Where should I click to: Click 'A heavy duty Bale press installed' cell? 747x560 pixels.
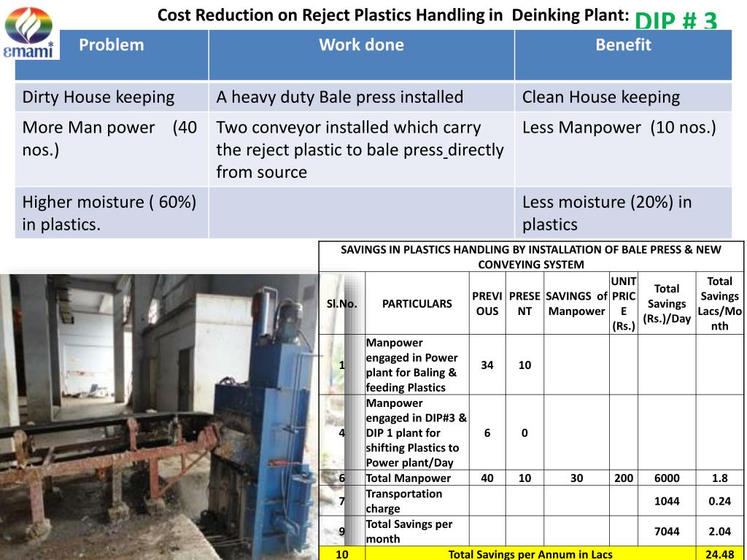click(362, 97)
